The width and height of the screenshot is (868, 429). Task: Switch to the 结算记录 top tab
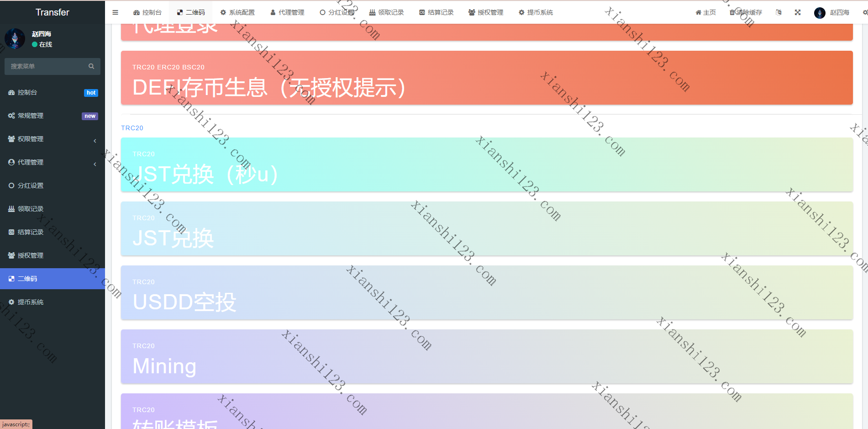[x=436, y=12]
